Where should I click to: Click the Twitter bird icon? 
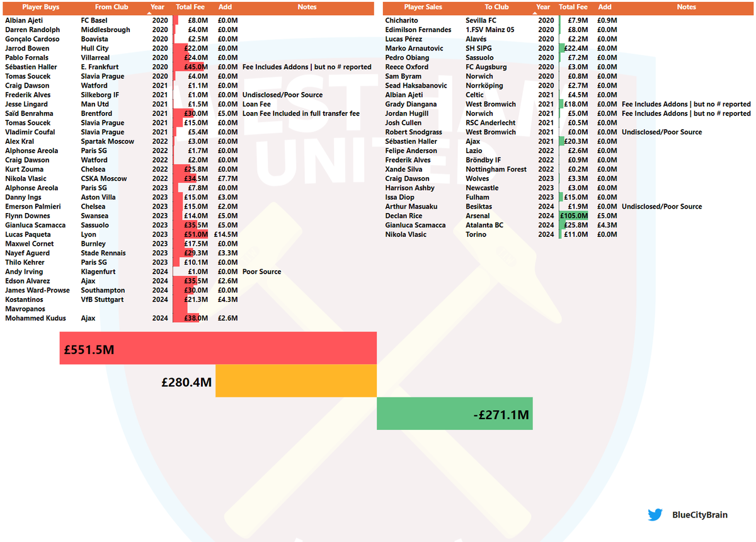[x=655, y=515]
